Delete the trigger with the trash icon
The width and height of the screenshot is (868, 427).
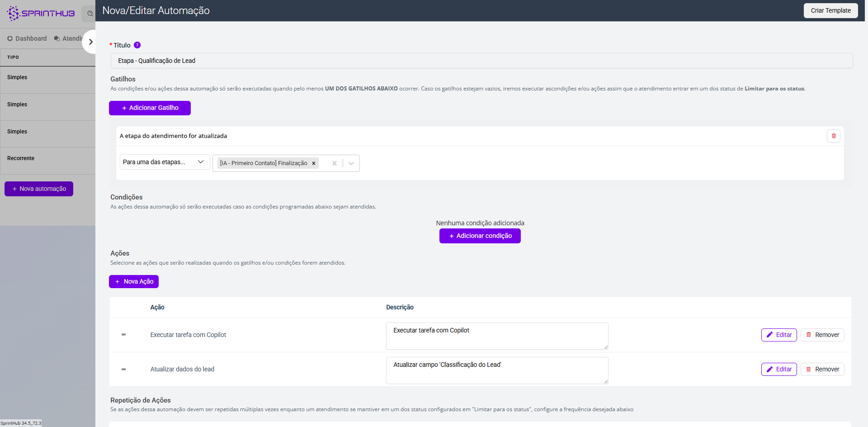(x=833, y=136)
